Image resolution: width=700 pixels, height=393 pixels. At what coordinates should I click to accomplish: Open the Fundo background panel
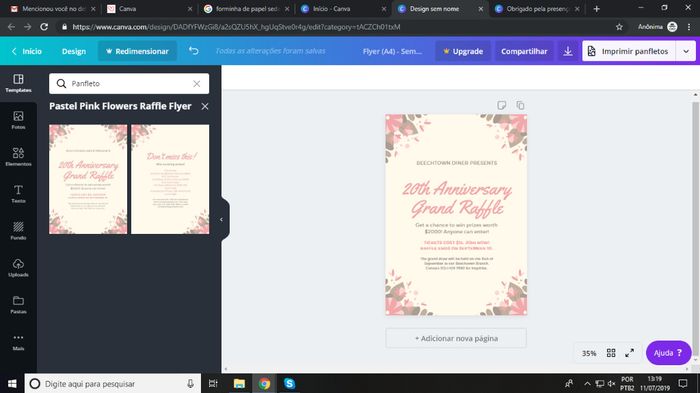tap(18, 230)
